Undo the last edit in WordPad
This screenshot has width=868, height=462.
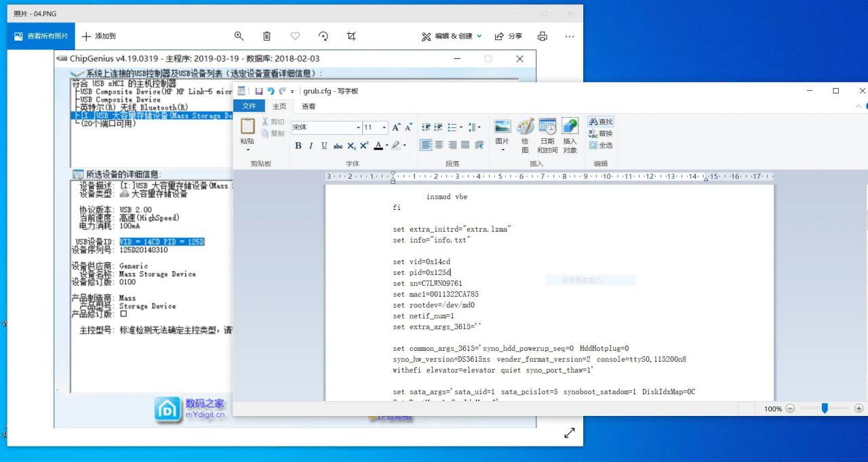click(271, 91)
